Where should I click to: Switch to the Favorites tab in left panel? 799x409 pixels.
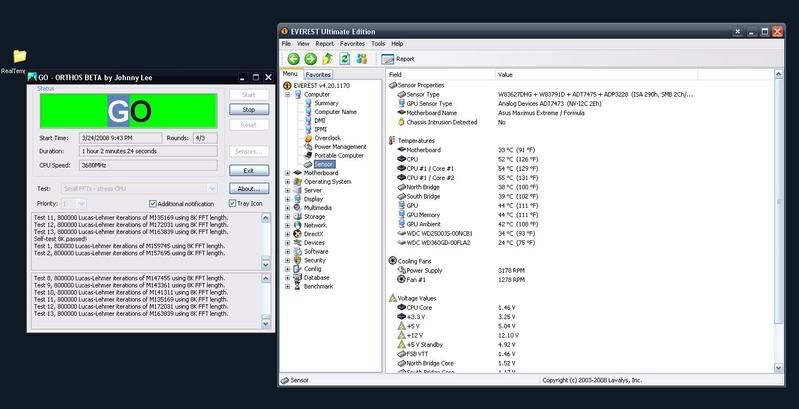pos(318,74)
